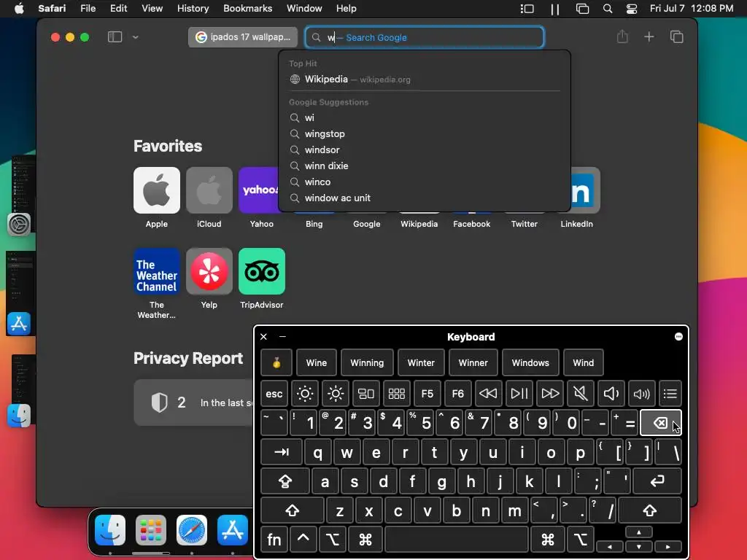
Task: Tap the play/pause media key
Action: [519, 394]
